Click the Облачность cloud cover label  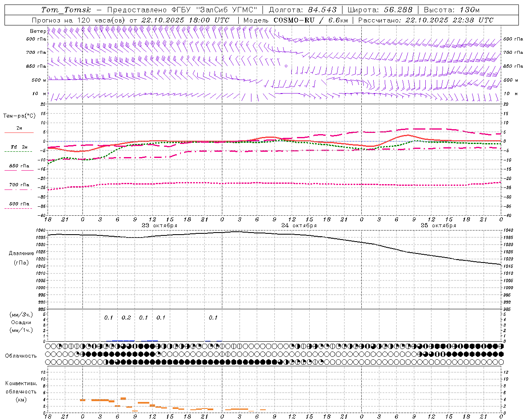tap(21, 356)
